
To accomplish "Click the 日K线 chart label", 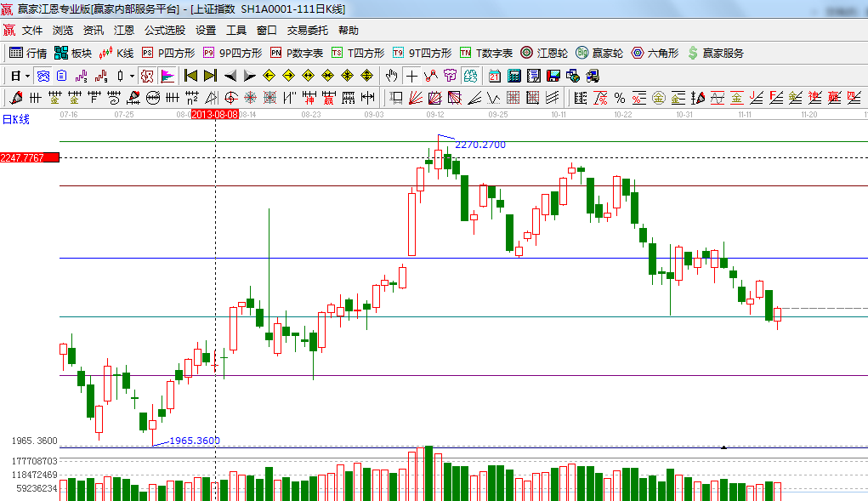I will click(x=15, y=120).
